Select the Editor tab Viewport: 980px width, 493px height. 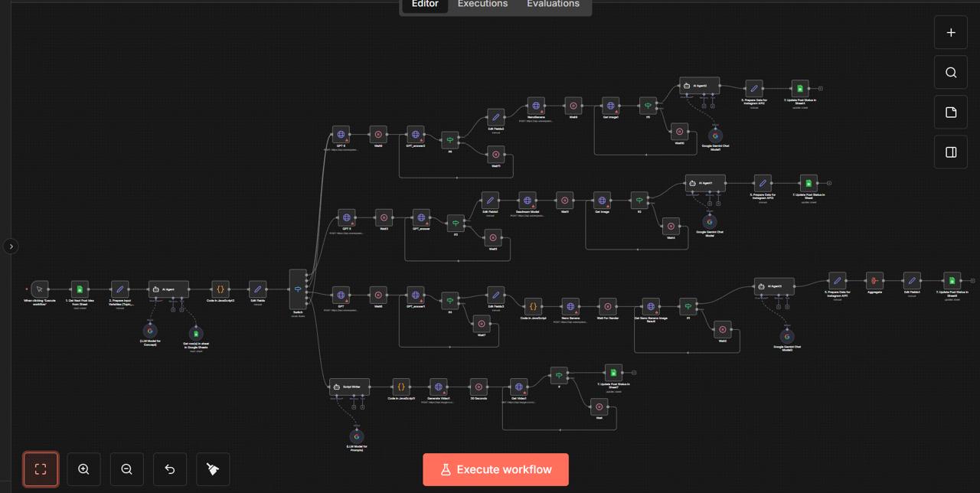(425, 5)
